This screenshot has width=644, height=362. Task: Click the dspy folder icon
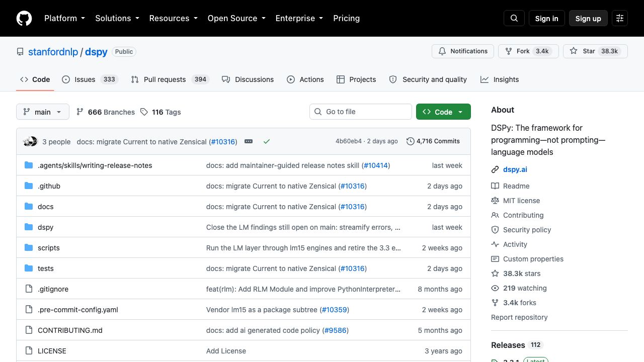pyautogui.click(x=29, y=227)
